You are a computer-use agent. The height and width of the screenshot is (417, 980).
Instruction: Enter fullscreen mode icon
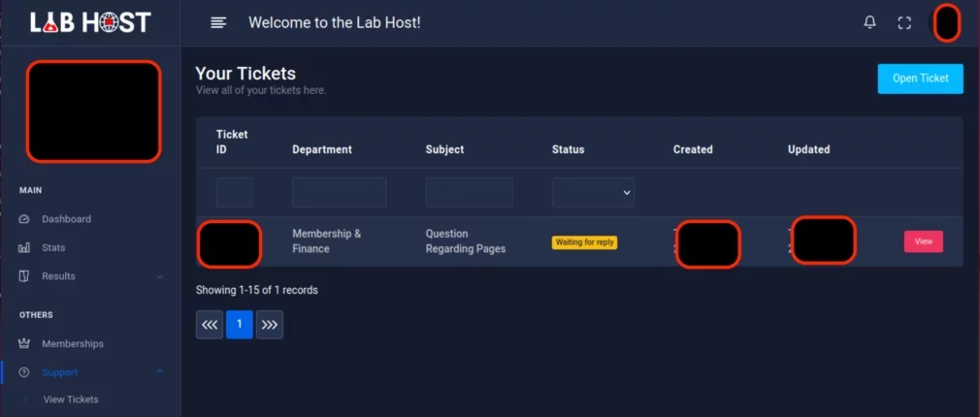[x=904, y=23]
